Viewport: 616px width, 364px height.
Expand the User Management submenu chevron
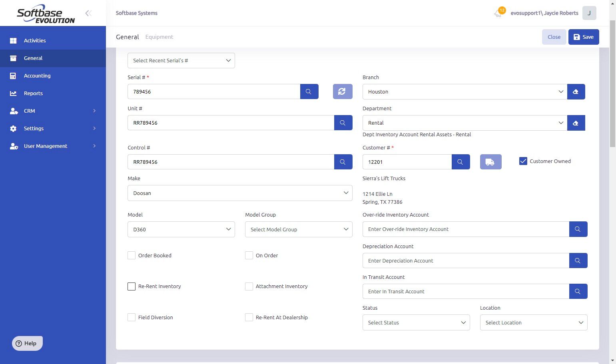(94, 146)
